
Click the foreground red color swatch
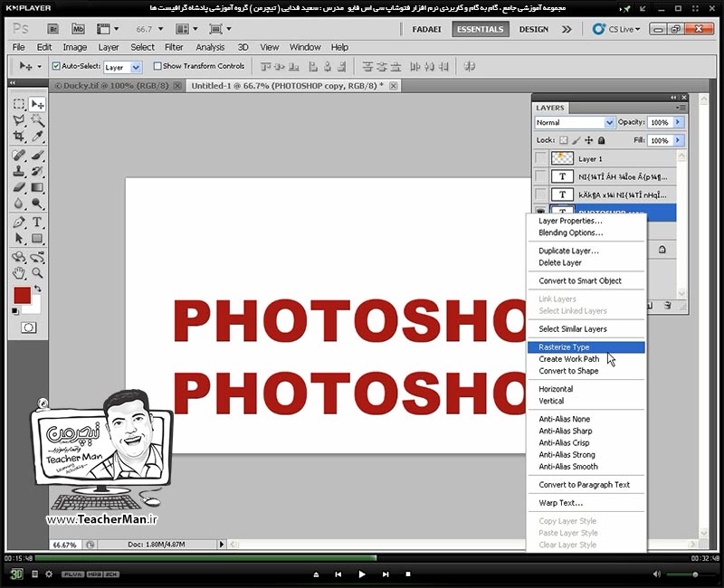(22, 296)
